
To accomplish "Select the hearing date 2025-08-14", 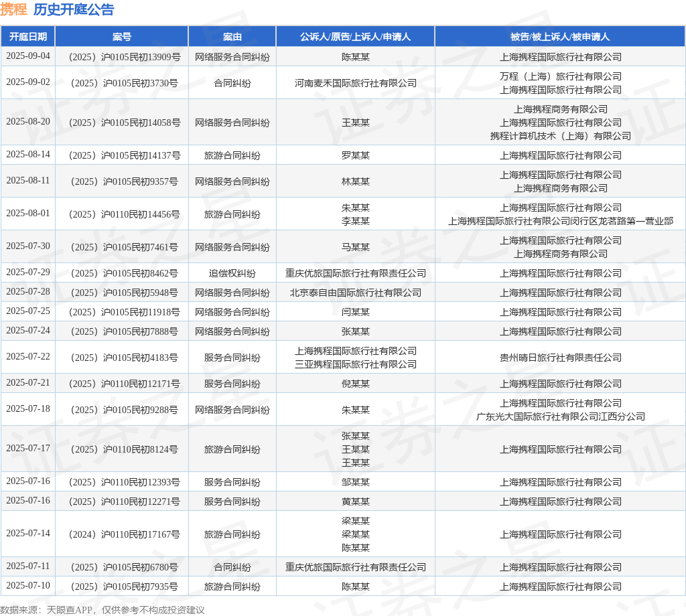I will (28, 154).
